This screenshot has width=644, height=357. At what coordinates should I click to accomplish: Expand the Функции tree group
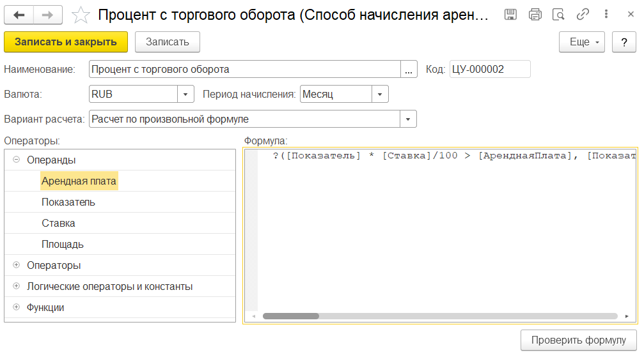tap(16, 307)
